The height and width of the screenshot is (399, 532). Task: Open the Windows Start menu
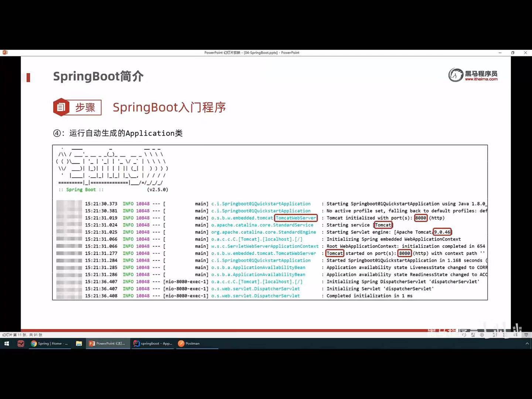(6, 344)
